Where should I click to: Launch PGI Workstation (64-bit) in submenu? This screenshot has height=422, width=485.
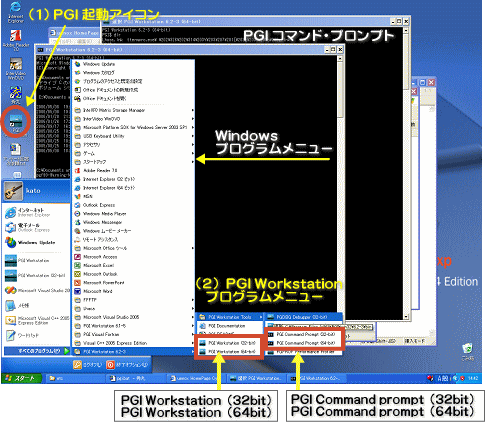pyautogui.click(x=230, y=352)
